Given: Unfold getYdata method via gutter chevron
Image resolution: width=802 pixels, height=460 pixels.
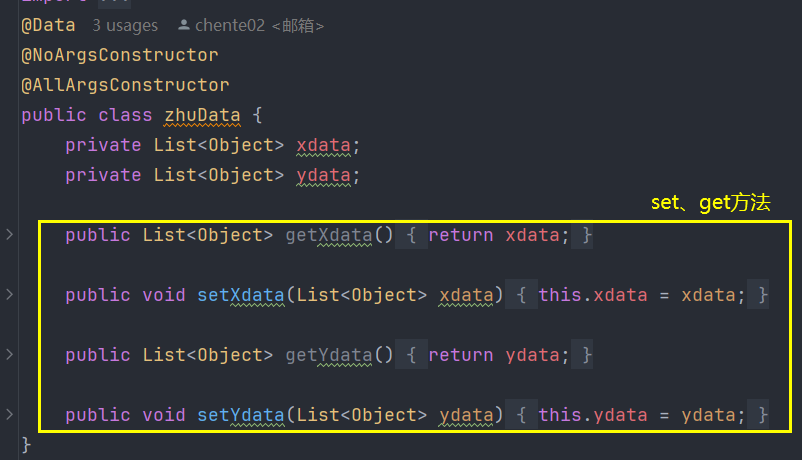Looking at the screenshot, I should pyautogui.click(x=10, y=355).
